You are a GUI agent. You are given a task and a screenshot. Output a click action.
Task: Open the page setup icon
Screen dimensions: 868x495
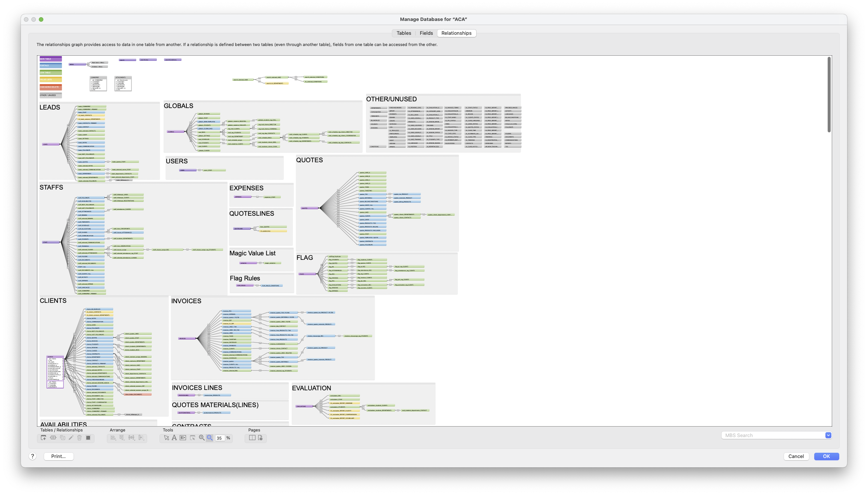[260, 438]
